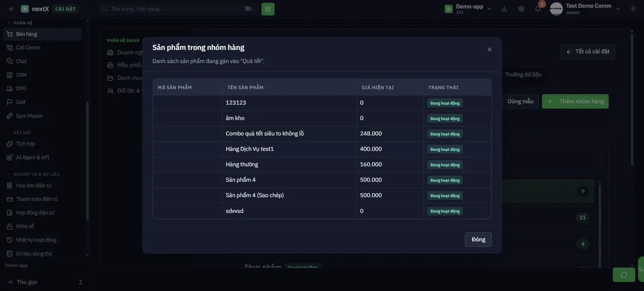The height and width of the screenshot is (291, 644).
Task: Open AI Agent & API icon
Action: coord(9,158)
